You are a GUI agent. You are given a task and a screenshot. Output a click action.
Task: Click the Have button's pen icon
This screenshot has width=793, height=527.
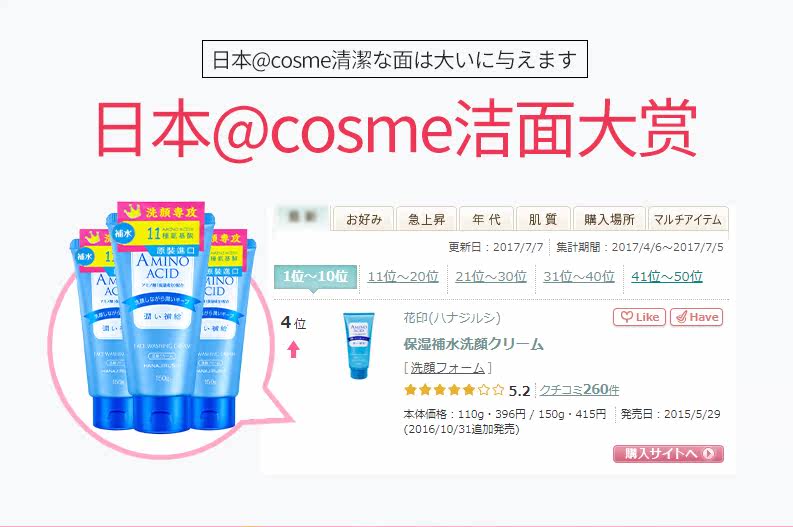coord(681,317)
